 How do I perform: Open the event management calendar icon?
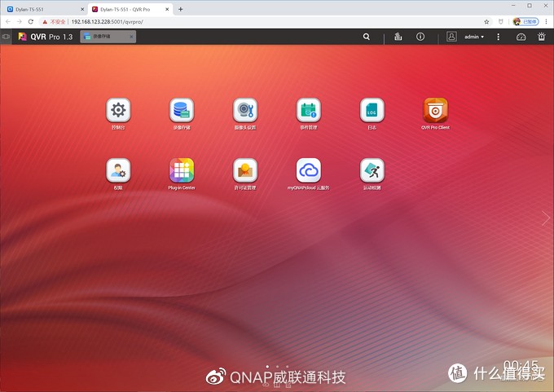coord(309,110)
